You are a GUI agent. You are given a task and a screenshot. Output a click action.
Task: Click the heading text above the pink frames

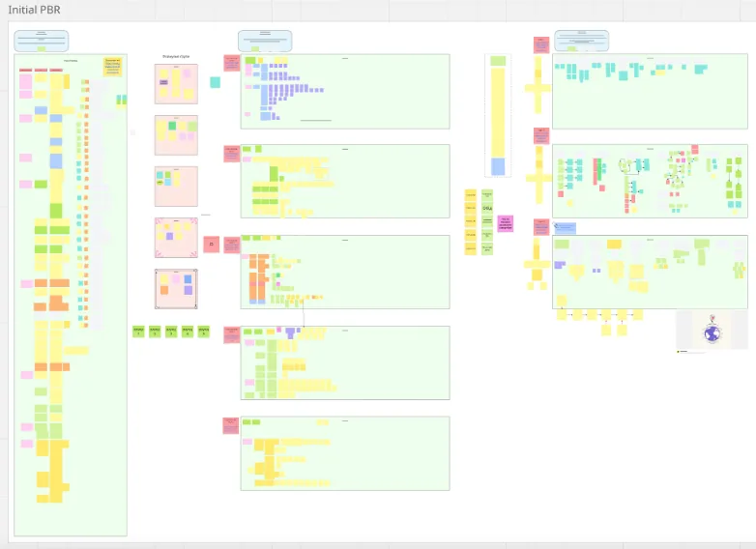coord(176,56)
